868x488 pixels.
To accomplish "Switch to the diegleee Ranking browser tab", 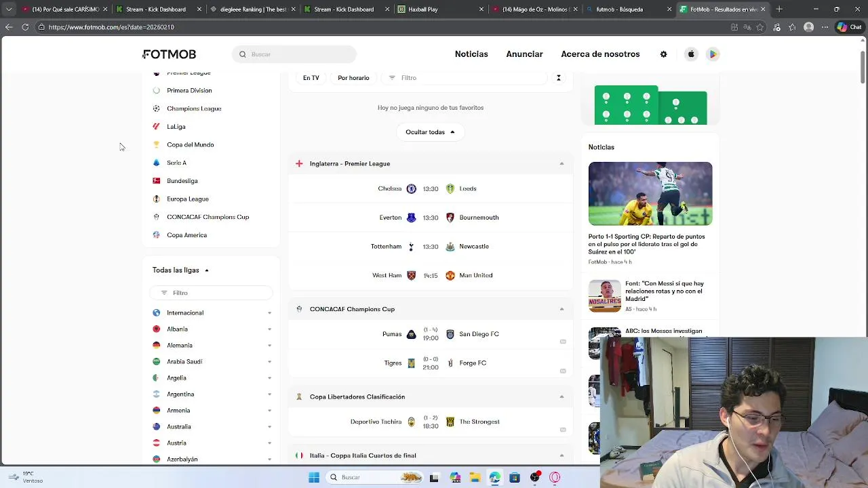I will click(252, 9).
